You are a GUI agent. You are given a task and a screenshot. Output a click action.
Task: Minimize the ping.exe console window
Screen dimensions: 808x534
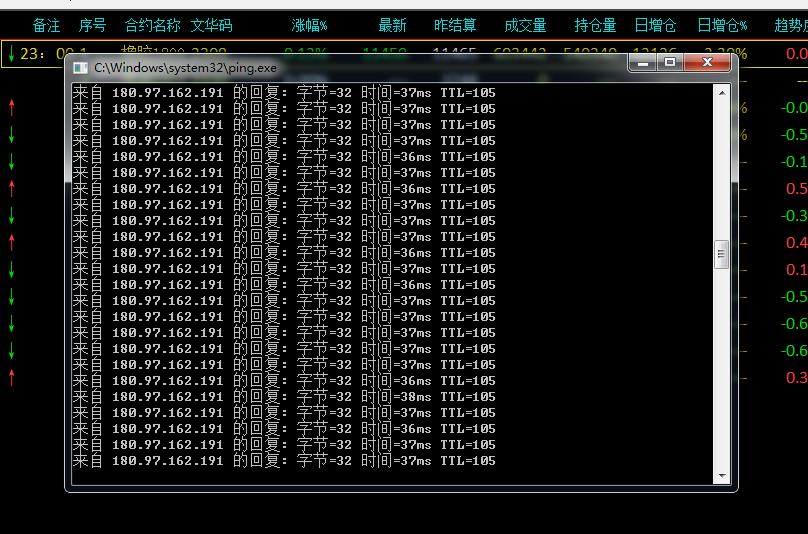[644, 63]
